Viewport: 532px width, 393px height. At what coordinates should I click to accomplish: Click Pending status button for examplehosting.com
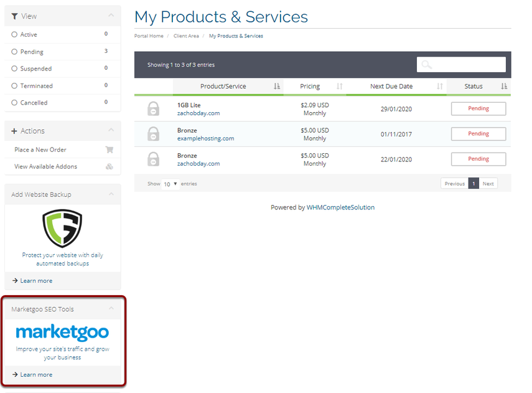coord(478,134)
